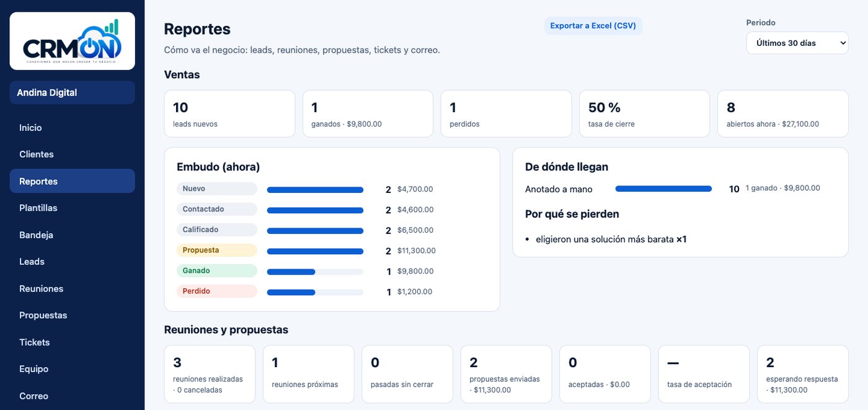Click the Por qué se pierden heading
Screen dimensions: 868x410
pos(572,214)
